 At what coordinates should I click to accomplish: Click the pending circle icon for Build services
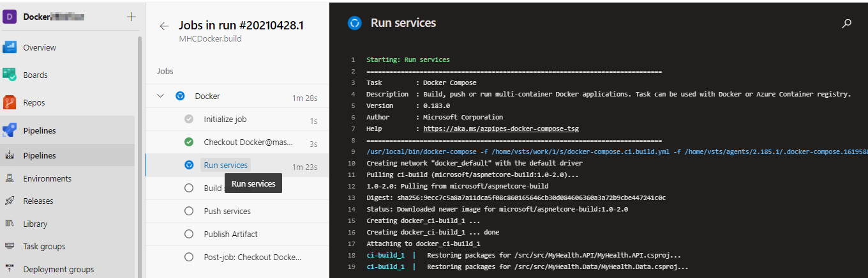pos(189,188)
